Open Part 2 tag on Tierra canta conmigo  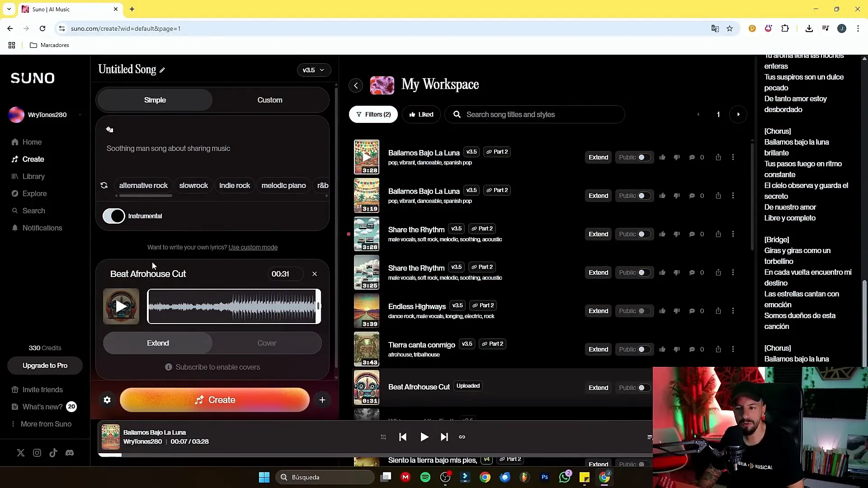pyautogui.click(x=492, y=344)
